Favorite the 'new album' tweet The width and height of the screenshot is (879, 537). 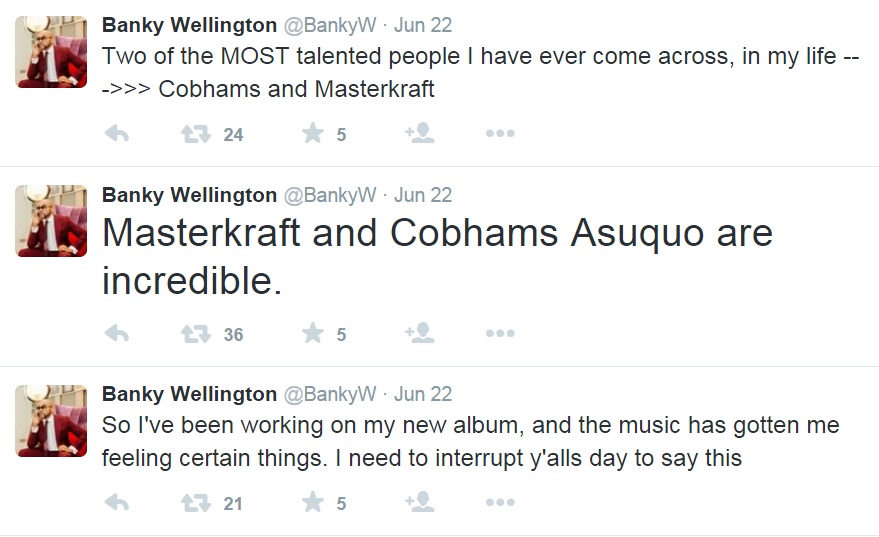coord(313,503)
